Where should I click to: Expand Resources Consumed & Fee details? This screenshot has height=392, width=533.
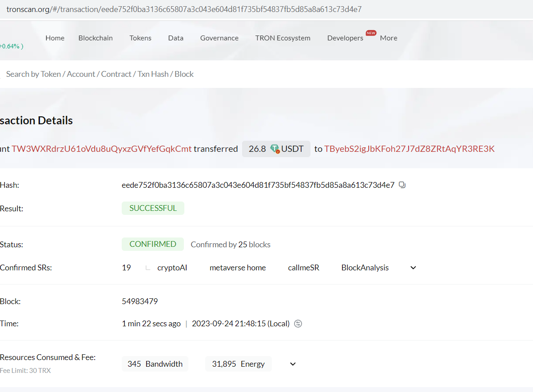tap(293, 364)
